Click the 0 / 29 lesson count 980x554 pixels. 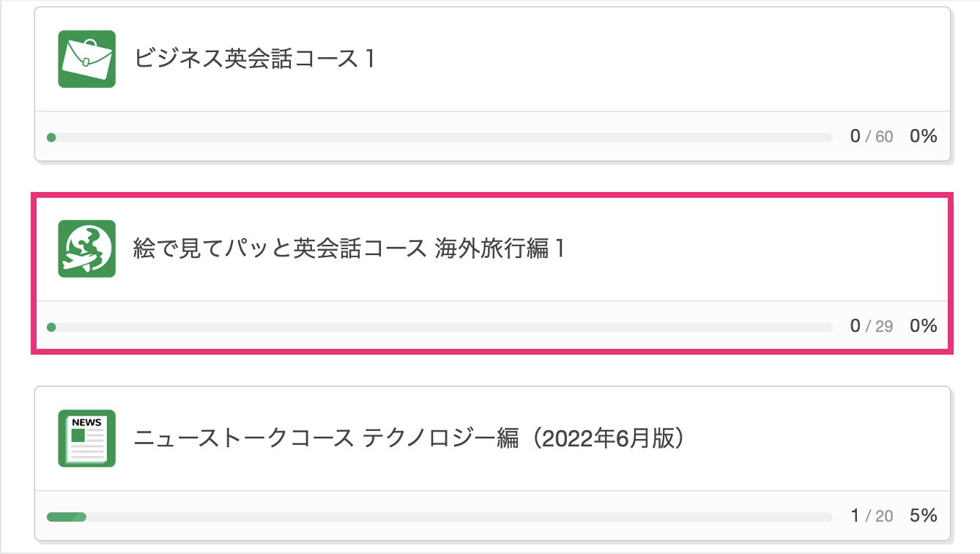click(x=871, y=326)
